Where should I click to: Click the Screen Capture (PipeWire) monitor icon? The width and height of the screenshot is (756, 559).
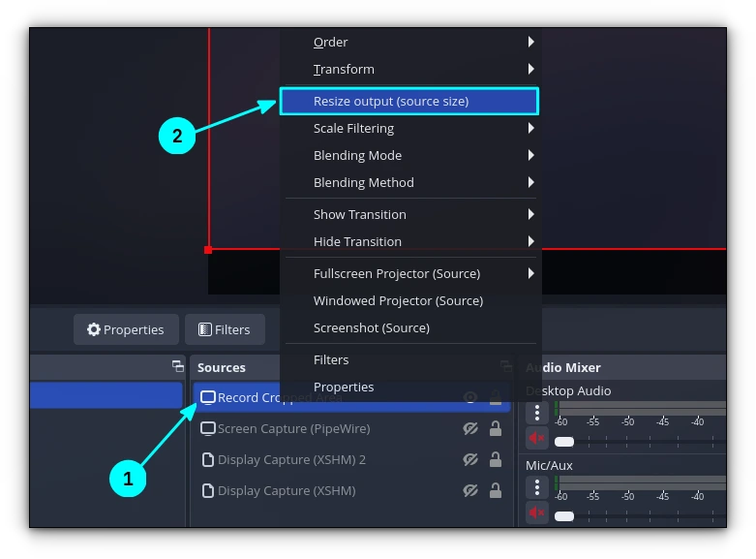click(x=208, y=428)
